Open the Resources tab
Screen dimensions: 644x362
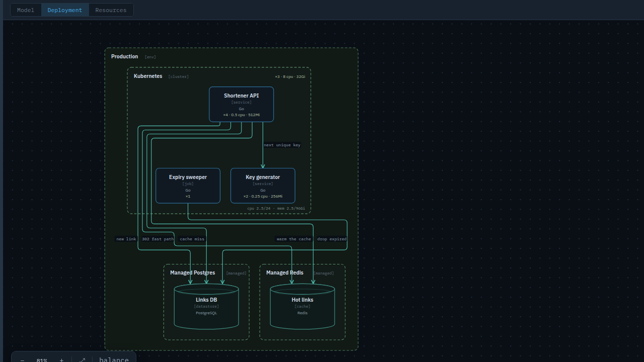coord(111,10)
